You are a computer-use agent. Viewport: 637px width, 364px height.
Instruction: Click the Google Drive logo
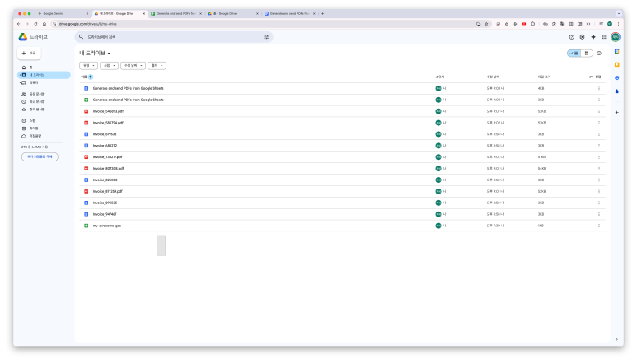[x=23, y=37]
